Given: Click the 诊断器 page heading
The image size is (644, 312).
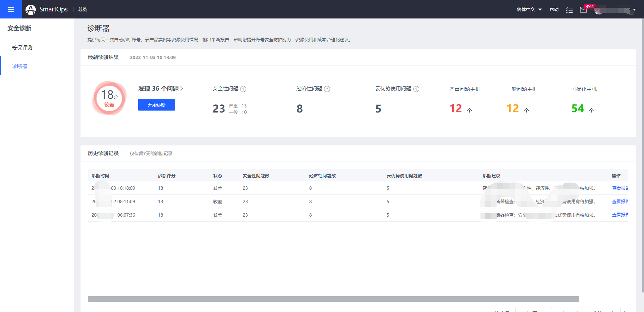Looking at the screenshot, I should (x=99, y=29).
